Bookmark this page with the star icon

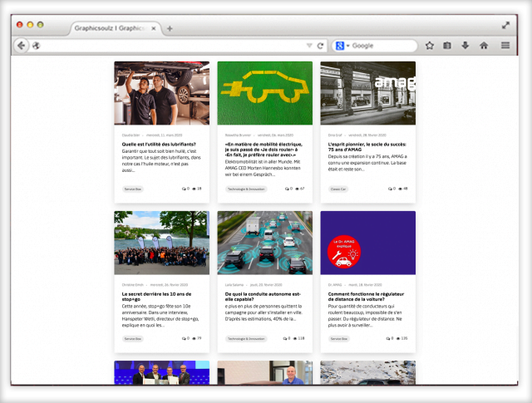430,46
